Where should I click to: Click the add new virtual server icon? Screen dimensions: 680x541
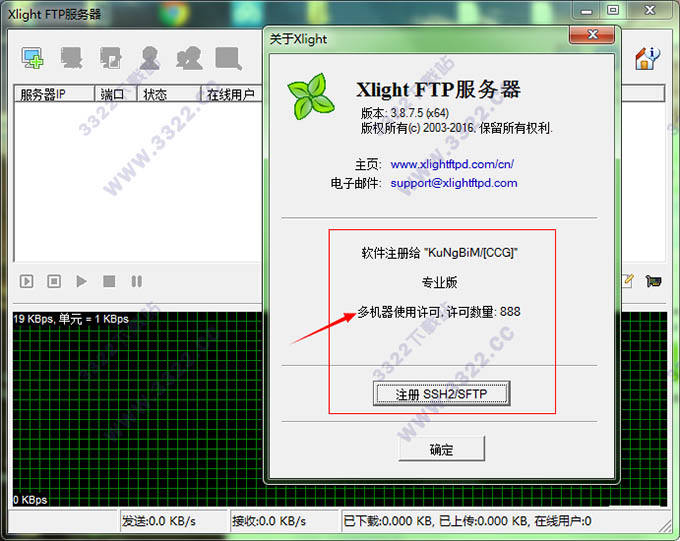[33, 58]
